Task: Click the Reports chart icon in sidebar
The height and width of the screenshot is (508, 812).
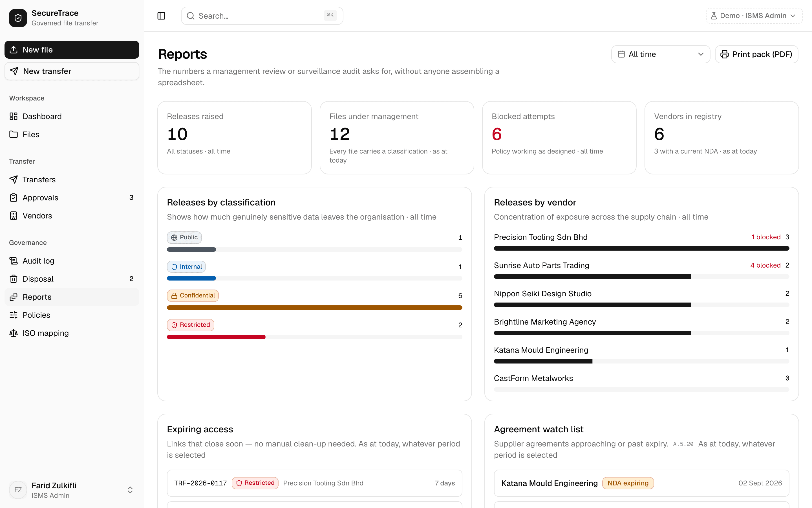Action: pos(14,297)
